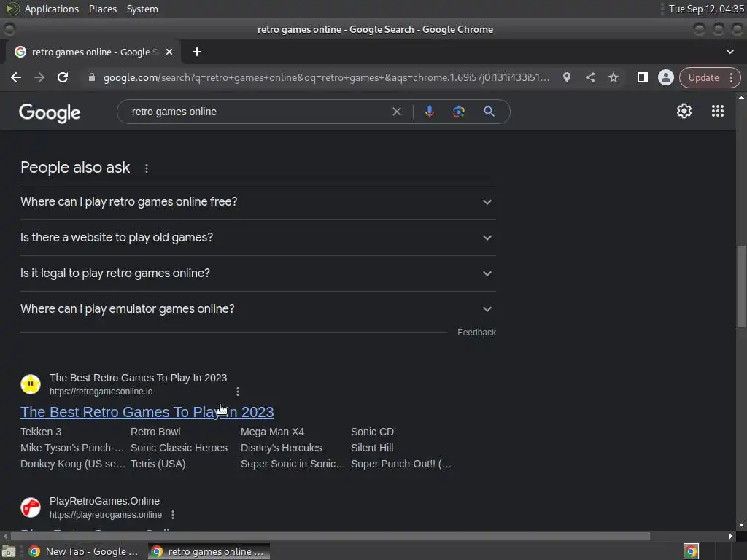Focus the Google search input field
Viewport: 747px width, 560px height.
point(258,112)
